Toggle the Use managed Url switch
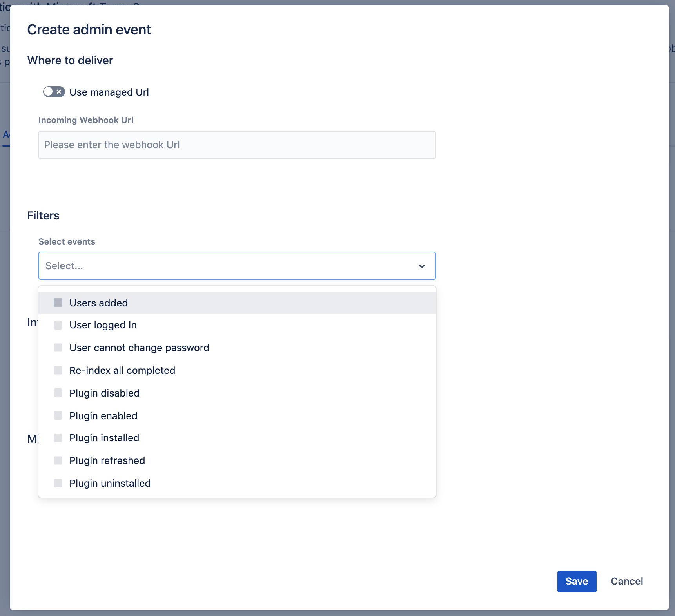Image resolution: width=675 pixels, height=616 pixels. click(54, 92)
